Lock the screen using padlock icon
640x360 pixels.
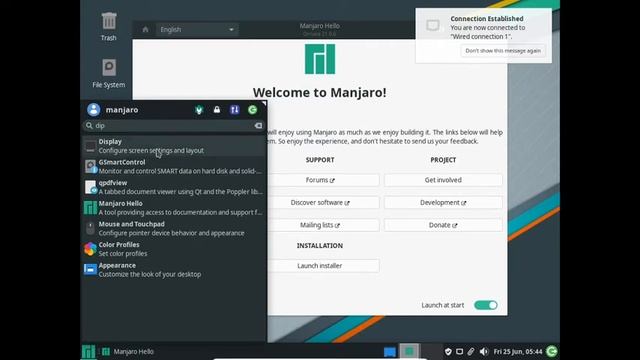217,110
